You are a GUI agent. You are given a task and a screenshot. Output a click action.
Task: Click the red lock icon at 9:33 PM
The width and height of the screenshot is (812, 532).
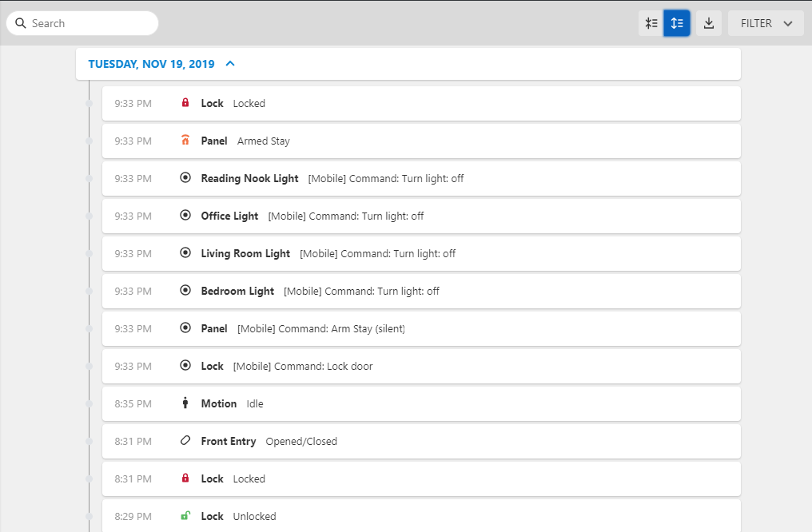[185, 102]
